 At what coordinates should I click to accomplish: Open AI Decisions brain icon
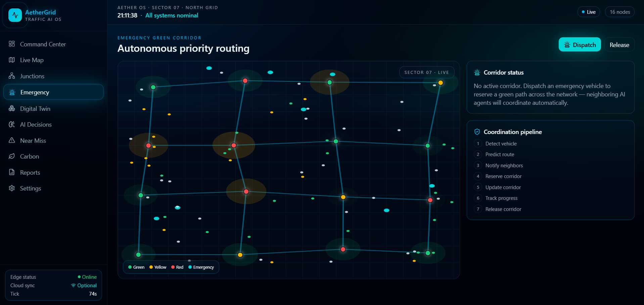(x=12, y=124)
